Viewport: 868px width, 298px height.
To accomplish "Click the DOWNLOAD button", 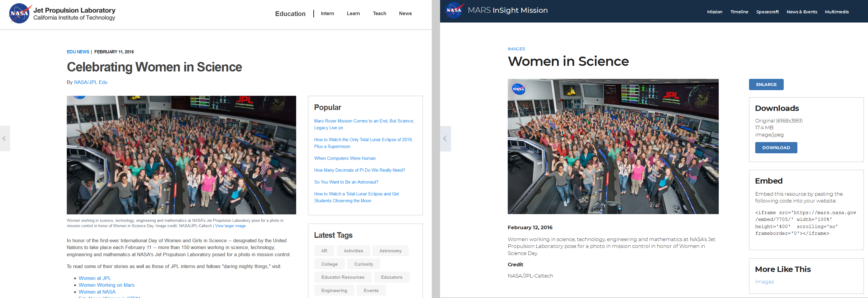I will (776, 147).
